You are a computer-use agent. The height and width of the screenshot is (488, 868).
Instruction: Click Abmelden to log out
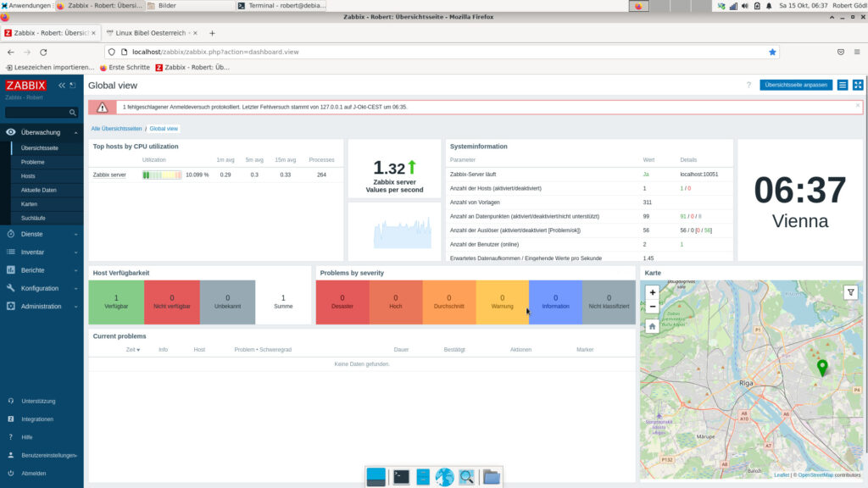(34, 474)
